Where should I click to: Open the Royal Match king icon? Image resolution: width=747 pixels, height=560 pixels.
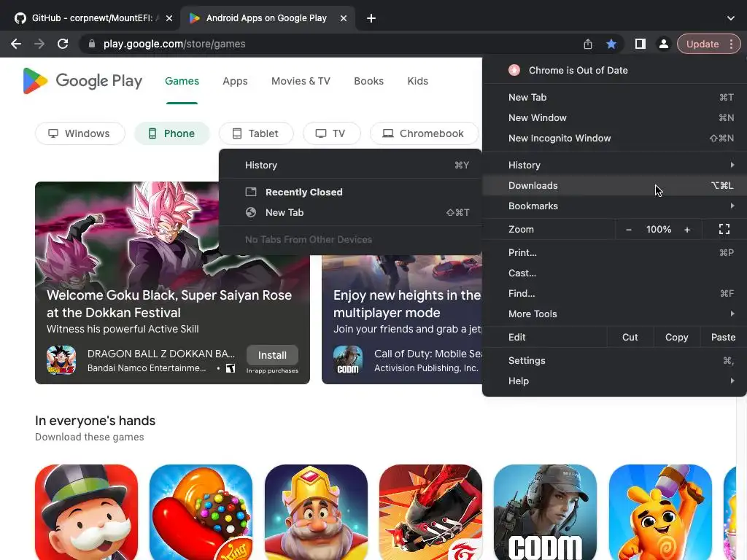point(316,513)
